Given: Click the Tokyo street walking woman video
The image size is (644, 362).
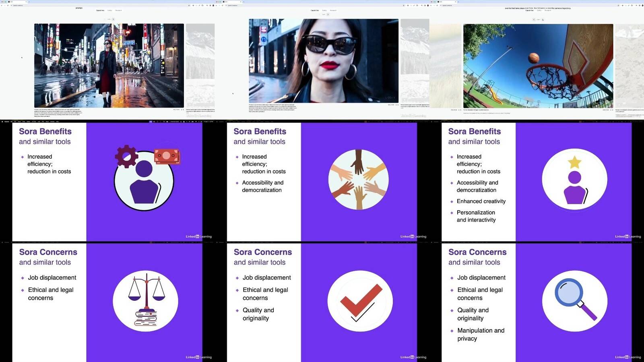Looking at the screenshot, I should 109,66.
